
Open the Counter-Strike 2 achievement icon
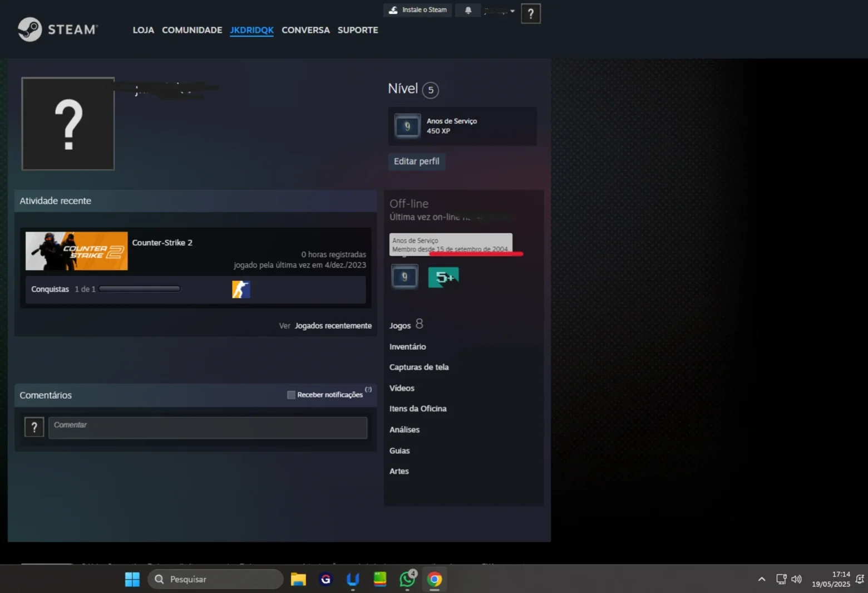coord(241,289)
